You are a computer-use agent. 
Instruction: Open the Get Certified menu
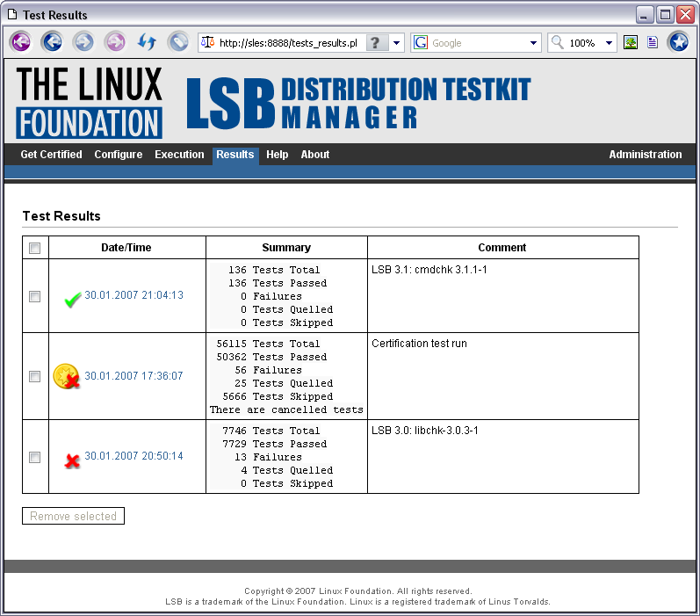coord(51,155)
